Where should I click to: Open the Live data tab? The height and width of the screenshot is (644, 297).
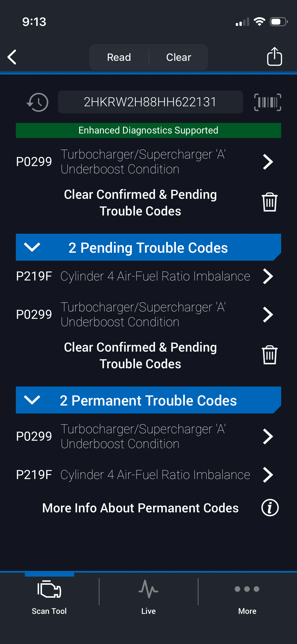[148, 595]
